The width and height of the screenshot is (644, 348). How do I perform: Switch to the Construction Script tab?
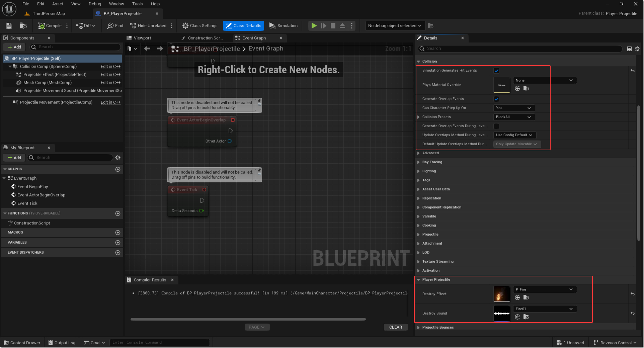[x=205, y=38]
